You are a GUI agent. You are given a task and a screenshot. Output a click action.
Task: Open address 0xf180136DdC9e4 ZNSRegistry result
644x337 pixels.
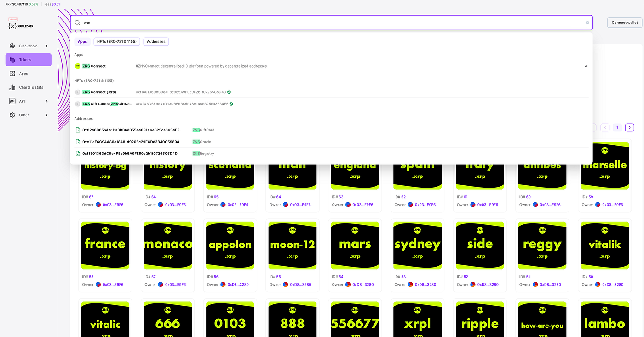point(331,154)
